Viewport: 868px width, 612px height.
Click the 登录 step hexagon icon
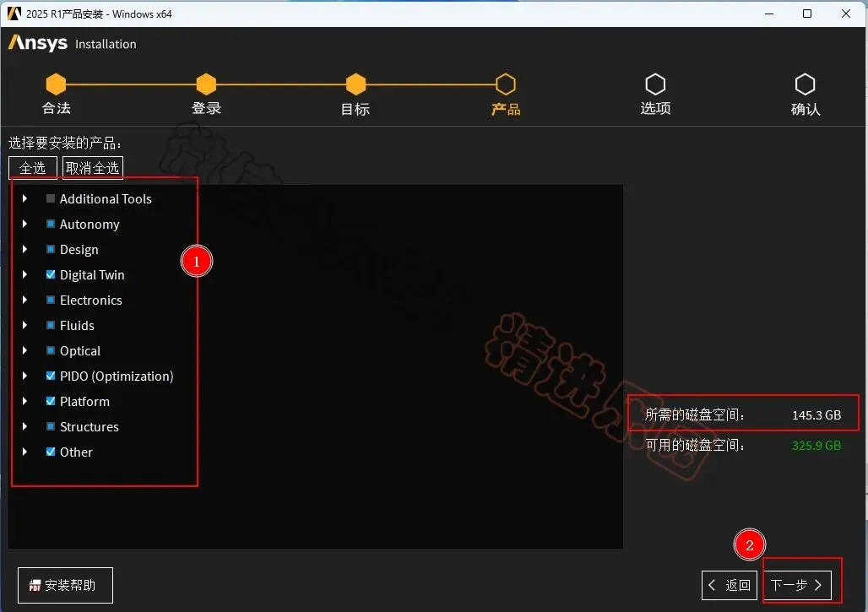coord(206,84)
